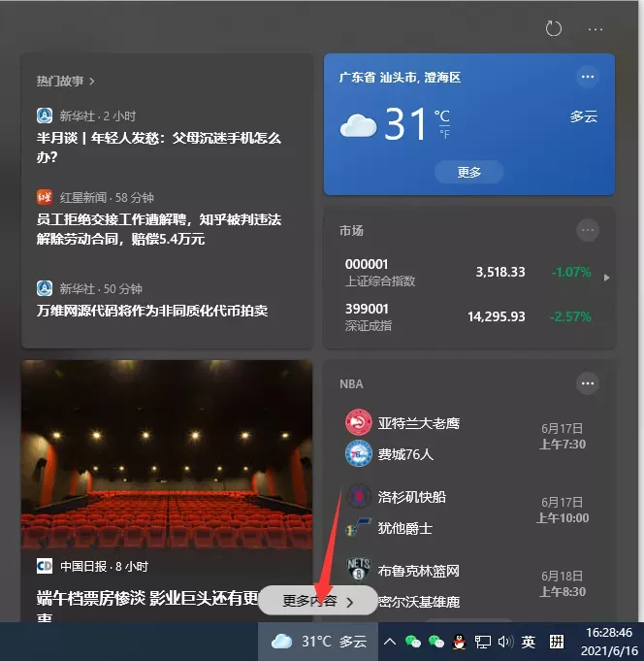
Task: Open NBA card options menu
Action: tap(588, 383)
